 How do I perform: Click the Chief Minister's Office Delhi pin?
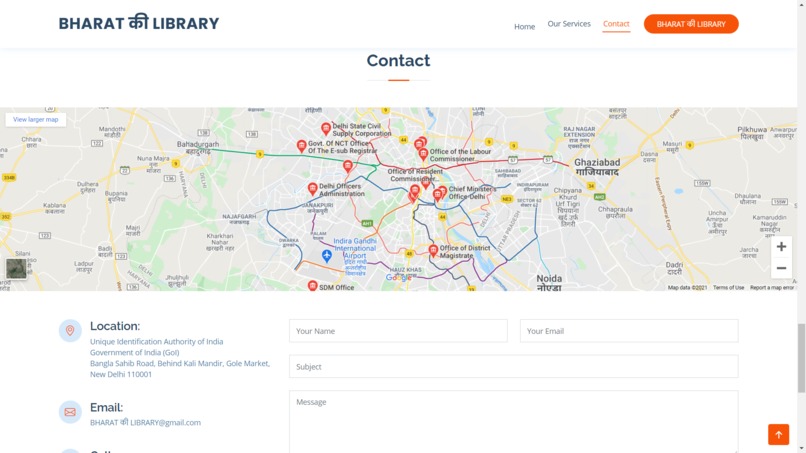pos(443,192)
